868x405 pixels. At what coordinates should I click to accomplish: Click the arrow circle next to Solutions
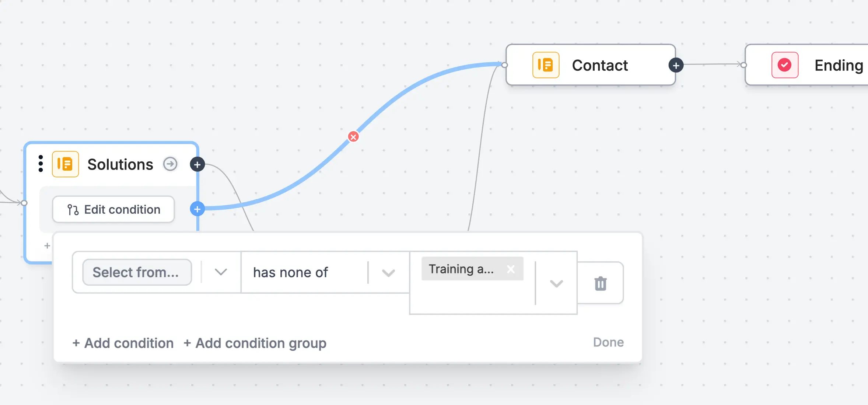[170, 164]
